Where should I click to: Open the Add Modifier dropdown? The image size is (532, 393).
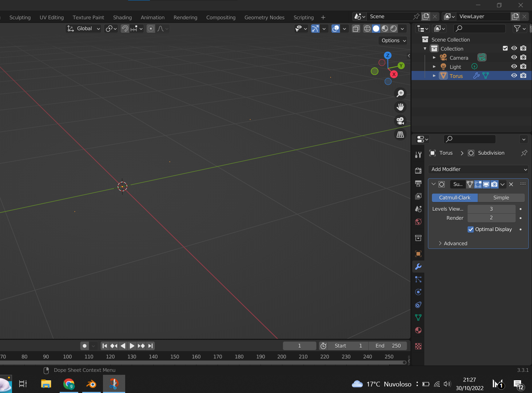tap(479, 169)
